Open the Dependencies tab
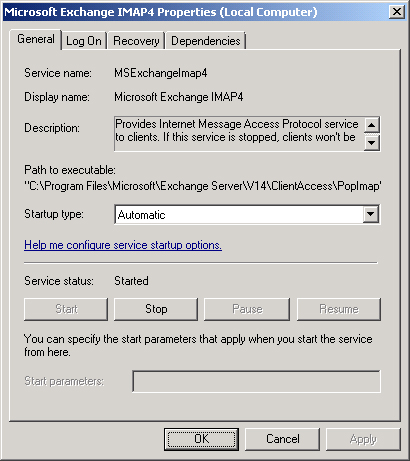This screenshot has height=461, width=410. click(x=206, y=41)
